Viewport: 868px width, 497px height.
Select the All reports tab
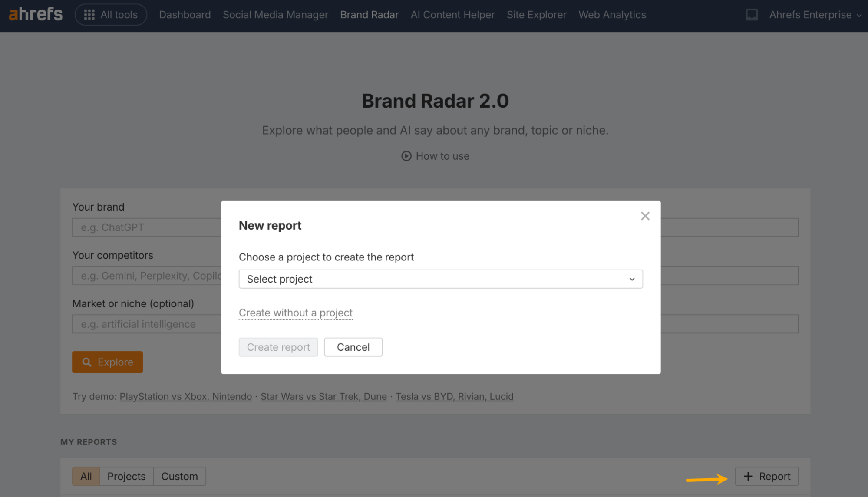[86, 476]
